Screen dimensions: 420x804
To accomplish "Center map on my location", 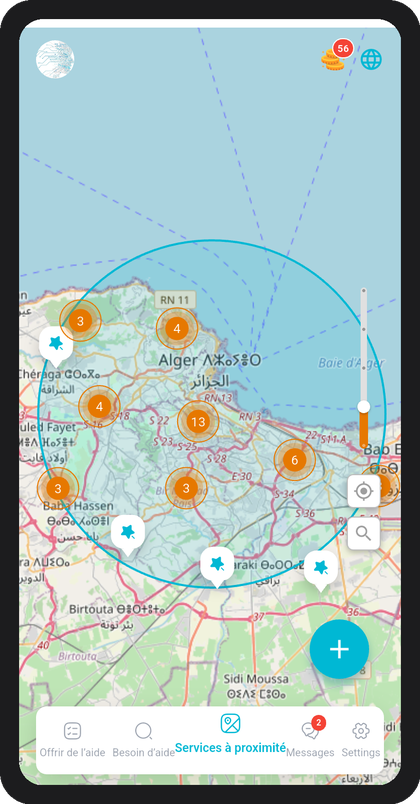I will pyautogui.click(x=364, y=491).
